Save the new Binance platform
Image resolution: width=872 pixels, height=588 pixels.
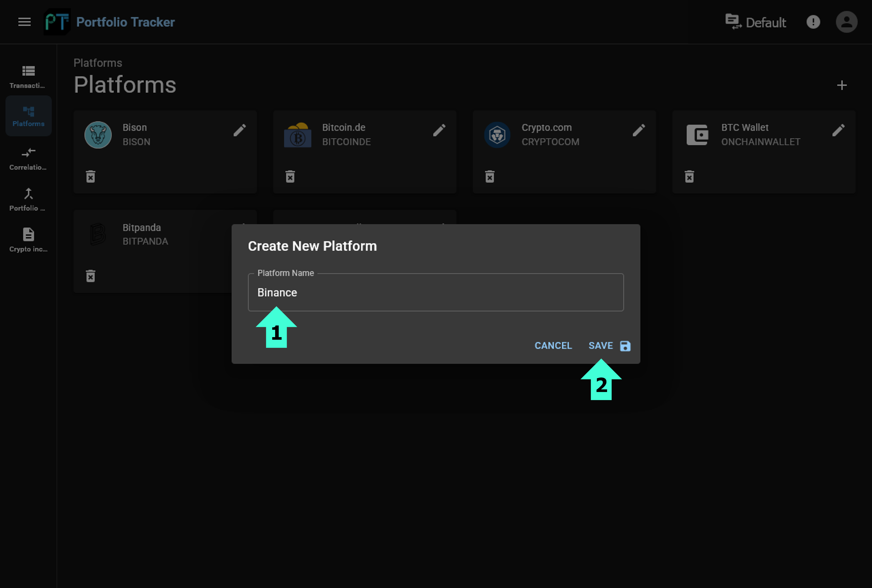pyautogui.click(x=609, y=345)
